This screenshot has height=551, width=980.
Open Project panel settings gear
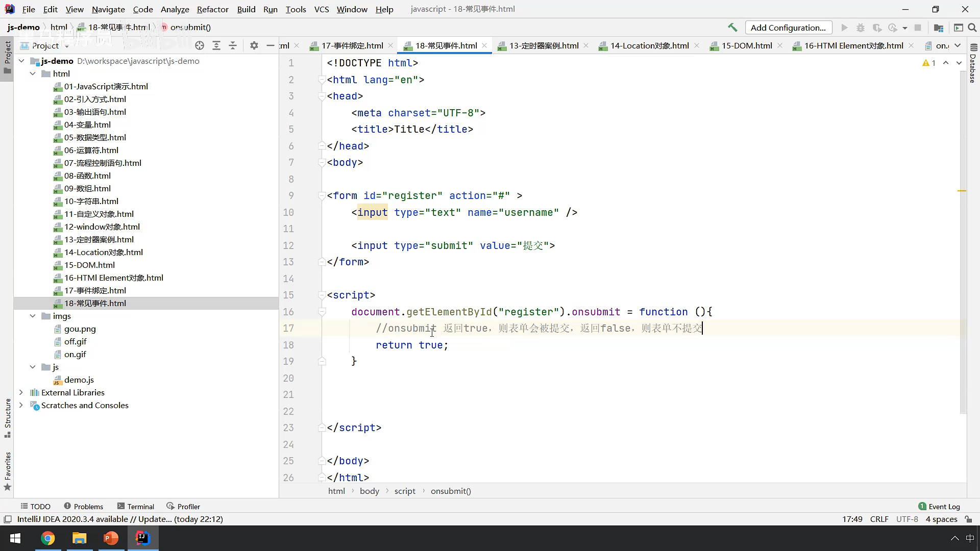[x=254, y=46]
